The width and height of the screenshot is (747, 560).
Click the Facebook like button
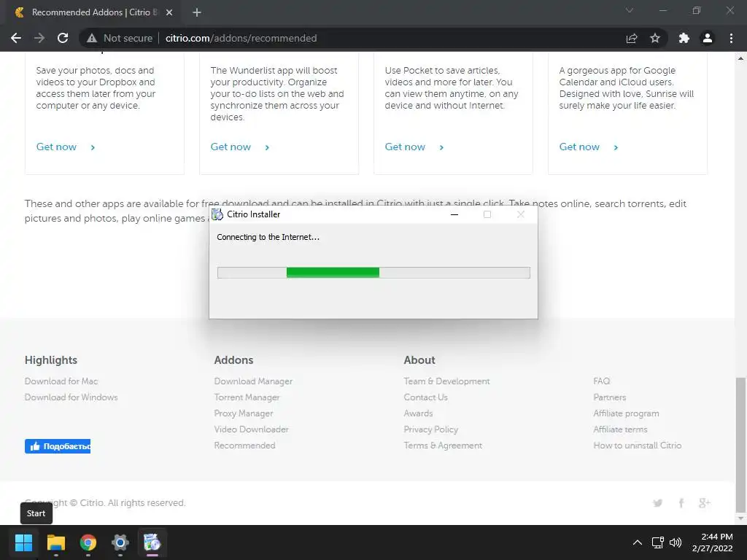point(58,446)
